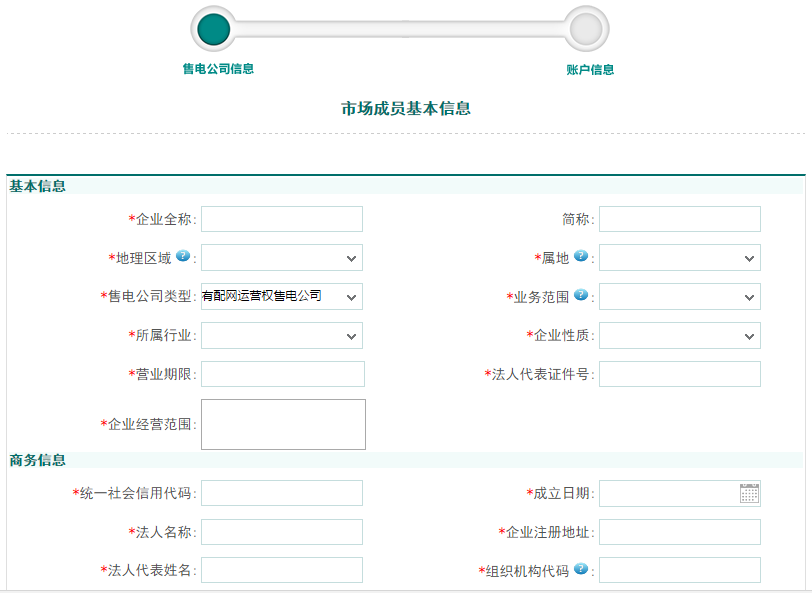Click the help icon next to 属地
This screenshot has height=593, width=812.
pos(580,256)
